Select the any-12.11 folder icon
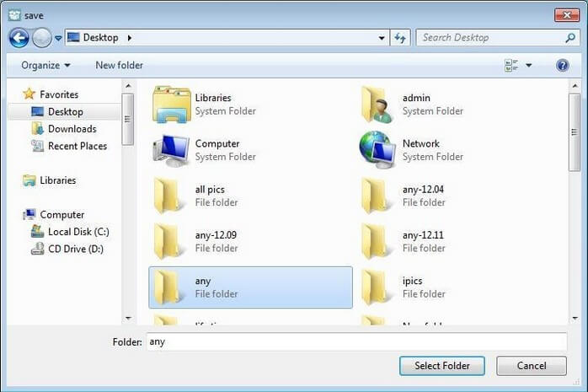 [375, 242]
